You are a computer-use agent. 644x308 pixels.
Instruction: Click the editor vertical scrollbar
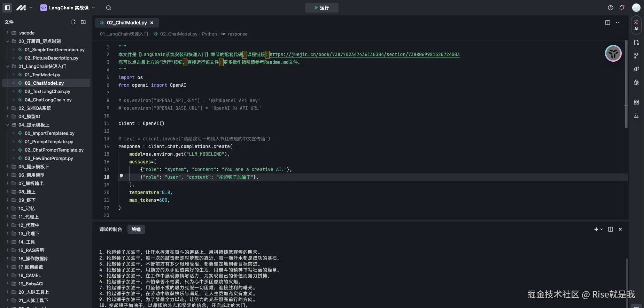626,84
